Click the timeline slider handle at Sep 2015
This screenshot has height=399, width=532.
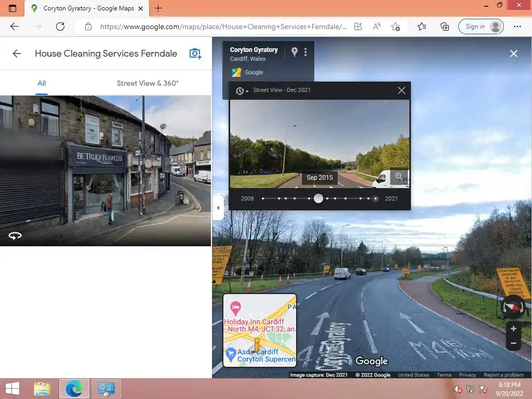318,198
